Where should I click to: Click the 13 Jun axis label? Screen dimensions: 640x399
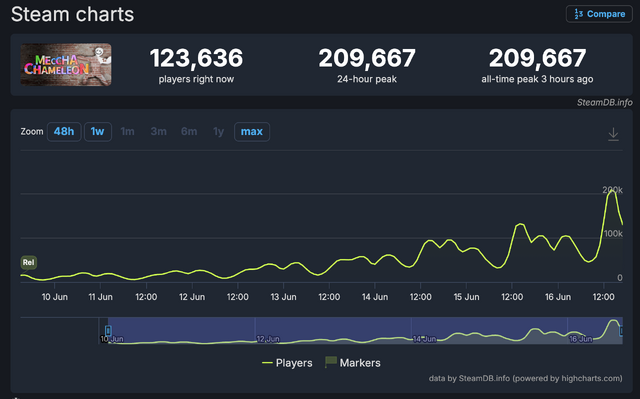[x=284, y=297]
